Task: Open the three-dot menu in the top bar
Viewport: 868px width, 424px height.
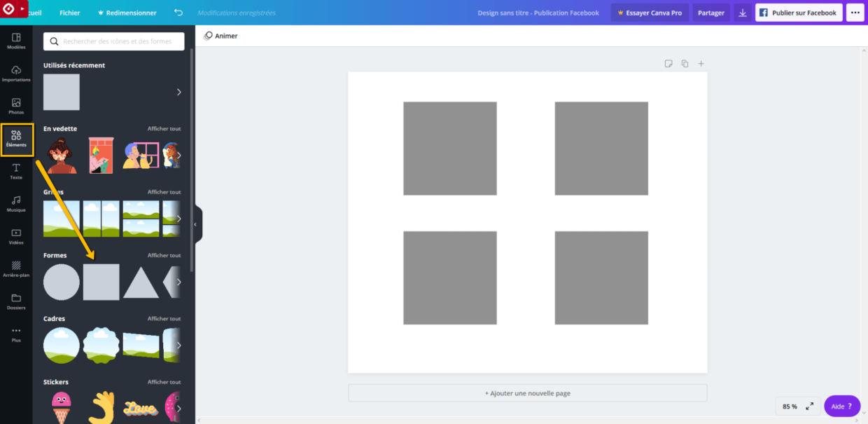Action: 855,12
